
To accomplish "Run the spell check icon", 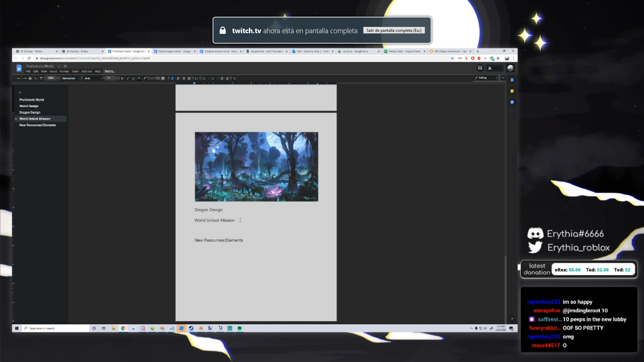I will click(36, 78).
